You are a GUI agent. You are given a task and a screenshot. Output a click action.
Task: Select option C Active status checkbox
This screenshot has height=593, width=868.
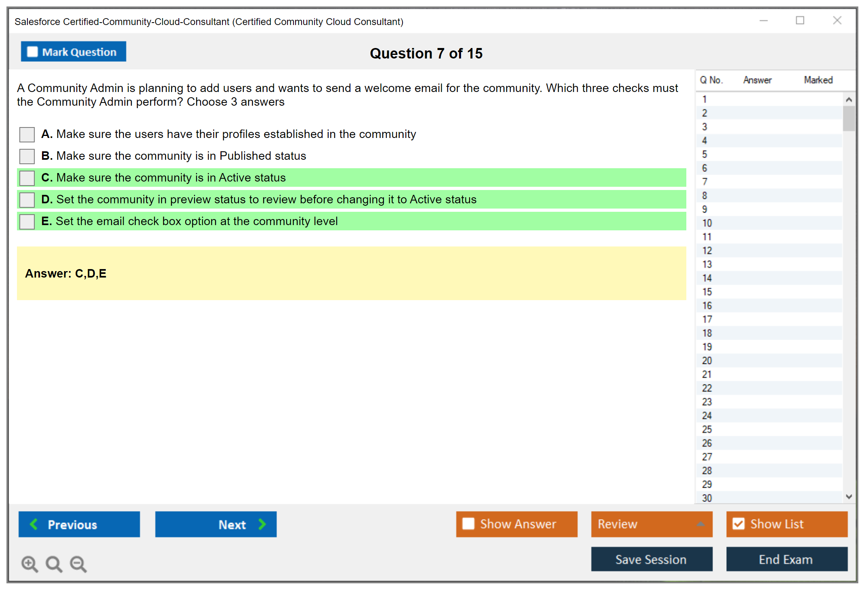(x=27, y=178)
